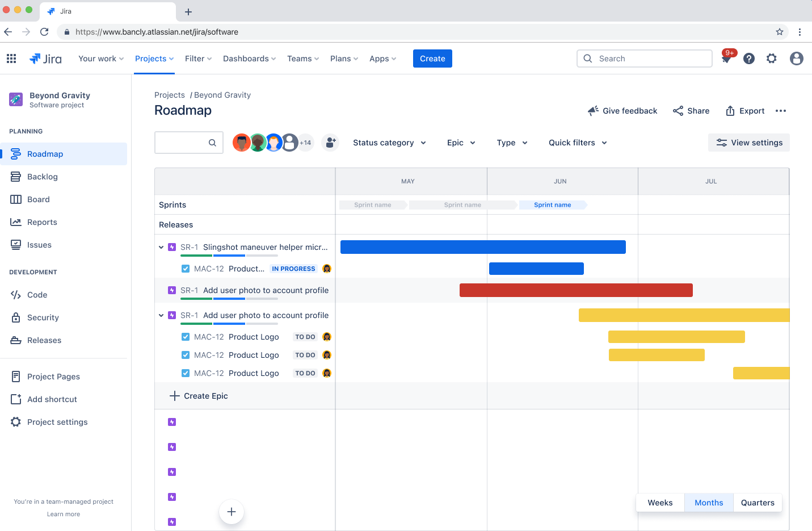This screenshot has height=531, width=812.
Task: Collapse the Slingshot maneuver epic
Action: (x=161, y=247)
